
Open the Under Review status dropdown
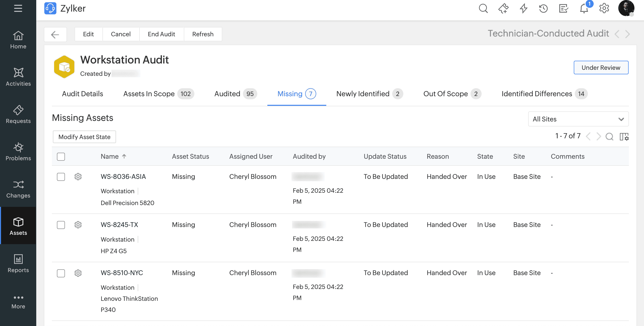point(601,68)
